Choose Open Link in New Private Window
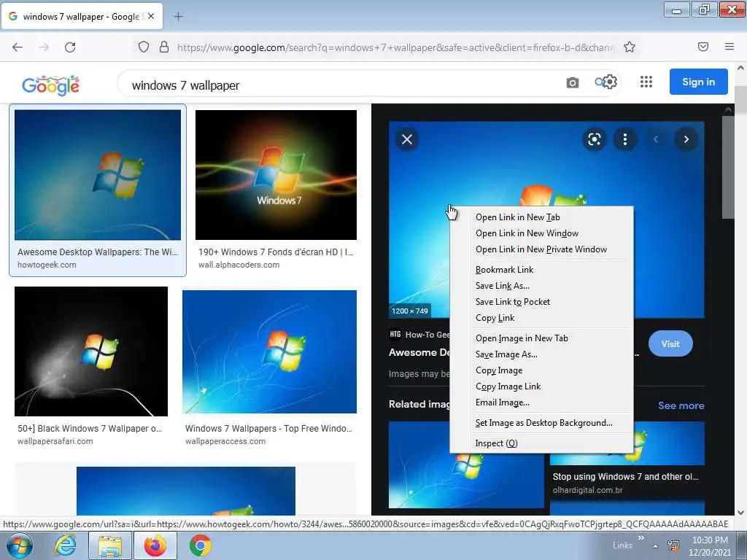This screenshot has height=560, width=747. (x=542, y=249)
